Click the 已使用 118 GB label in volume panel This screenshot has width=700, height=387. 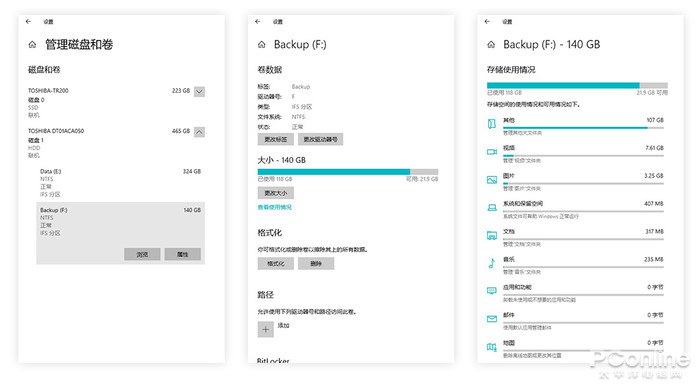coord(275,179)
